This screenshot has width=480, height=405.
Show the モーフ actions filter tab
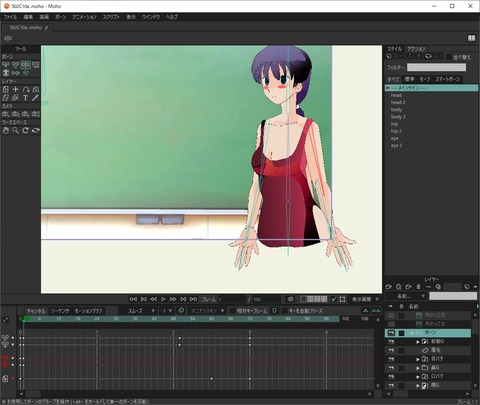pos(425,79)
